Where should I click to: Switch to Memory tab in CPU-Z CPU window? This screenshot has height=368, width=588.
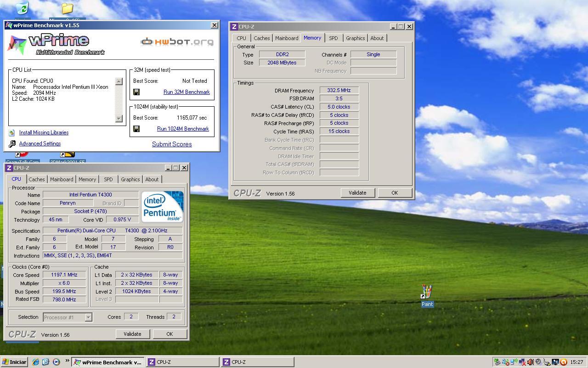pyautogui.click(x=87, y=179)
